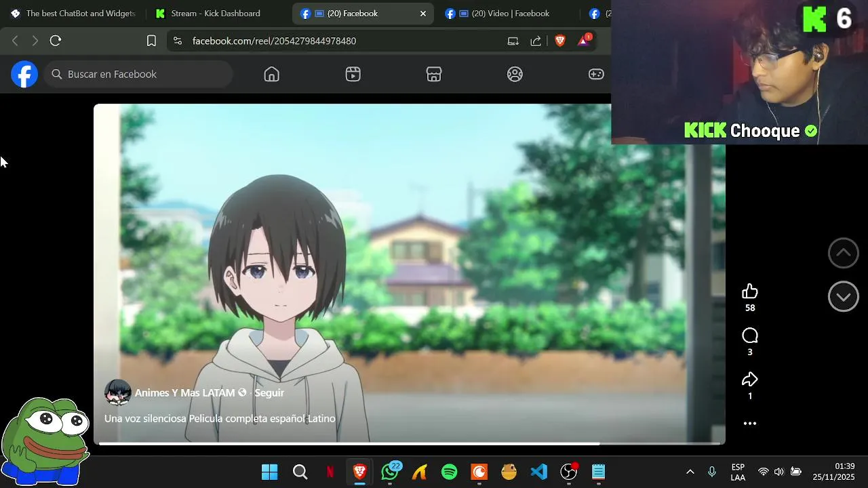Open Notepad from the taskbar

(x=598, y=472)
